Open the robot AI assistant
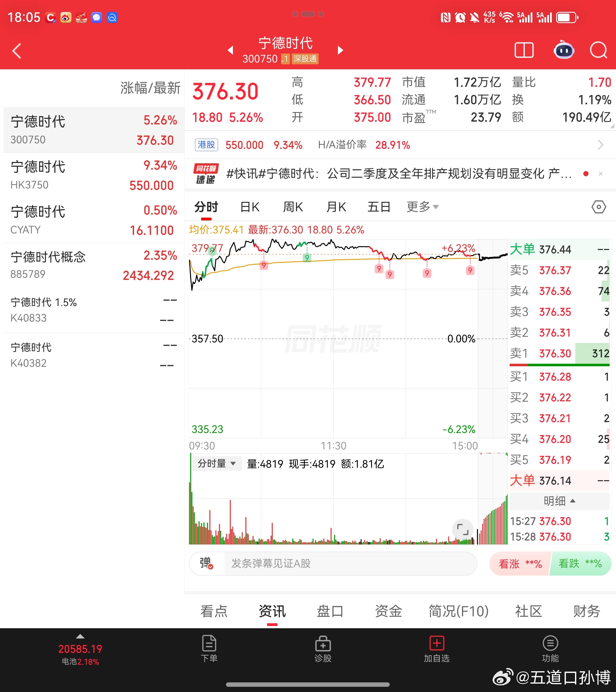The image size is (616, 692). 564,50
